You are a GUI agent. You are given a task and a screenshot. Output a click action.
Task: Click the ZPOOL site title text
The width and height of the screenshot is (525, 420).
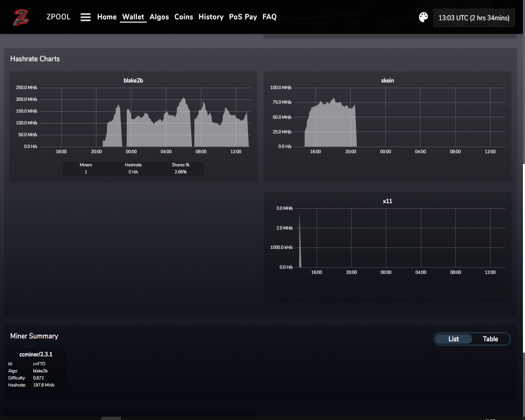(x=59, y=17)
